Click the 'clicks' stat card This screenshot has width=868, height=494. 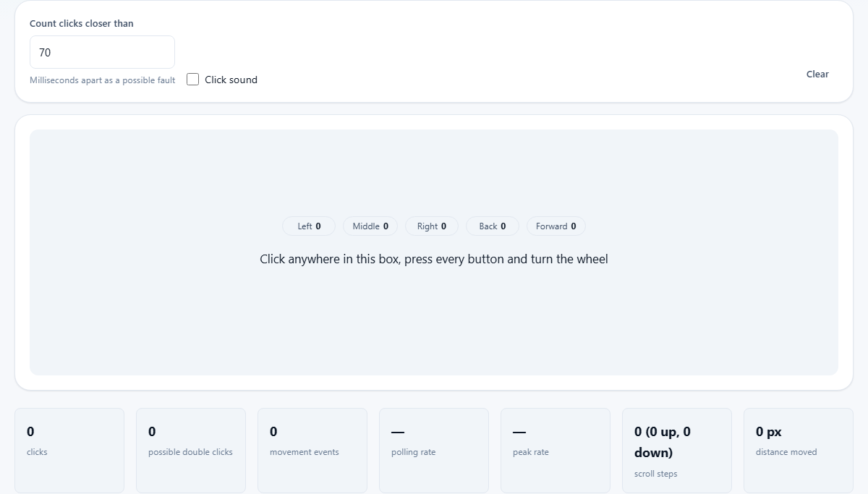point(69,451)
